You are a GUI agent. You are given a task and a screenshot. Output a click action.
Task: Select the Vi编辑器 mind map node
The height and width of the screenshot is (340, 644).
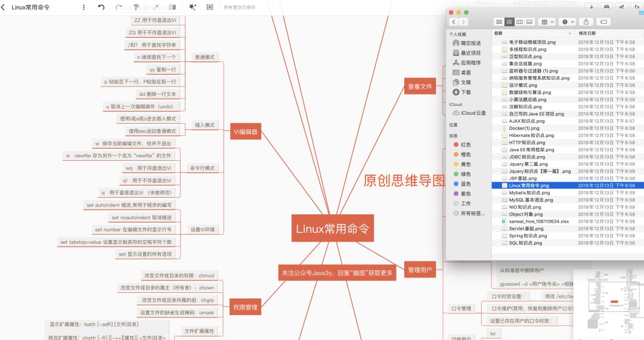point(246,132)
